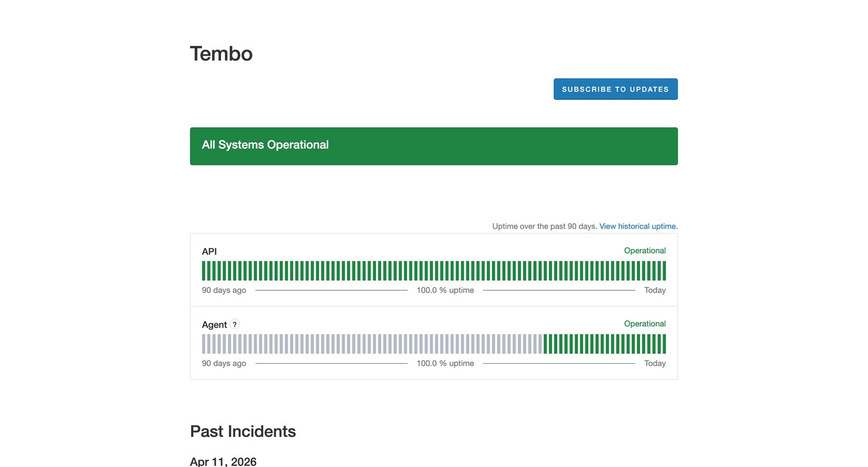868x467 pixels.
Task: Click the Tembo page title
Action: tap(221, 53)
